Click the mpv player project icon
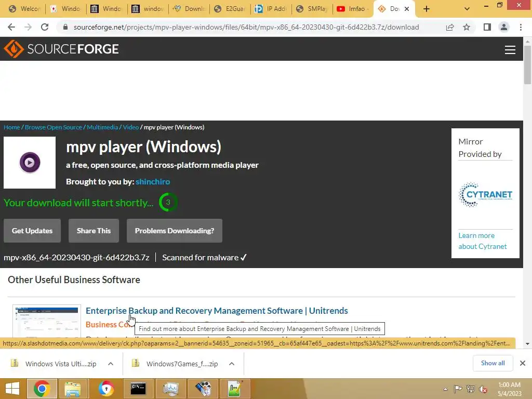 30,163
